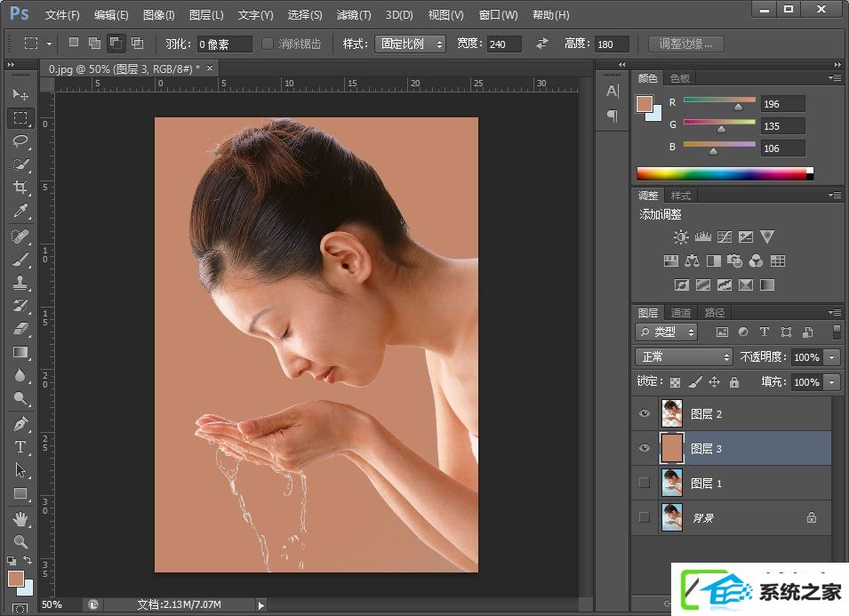The width and height of the screenshot is (849, 616).
Task: Select the Horizontal Type tool
Action: tap(20, 446)
